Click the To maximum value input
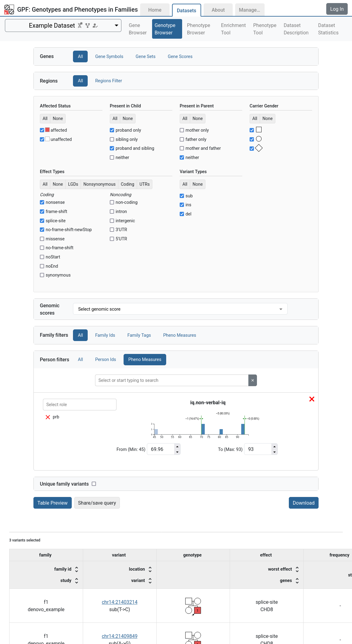352x644 pixels. tap(258, 449)
